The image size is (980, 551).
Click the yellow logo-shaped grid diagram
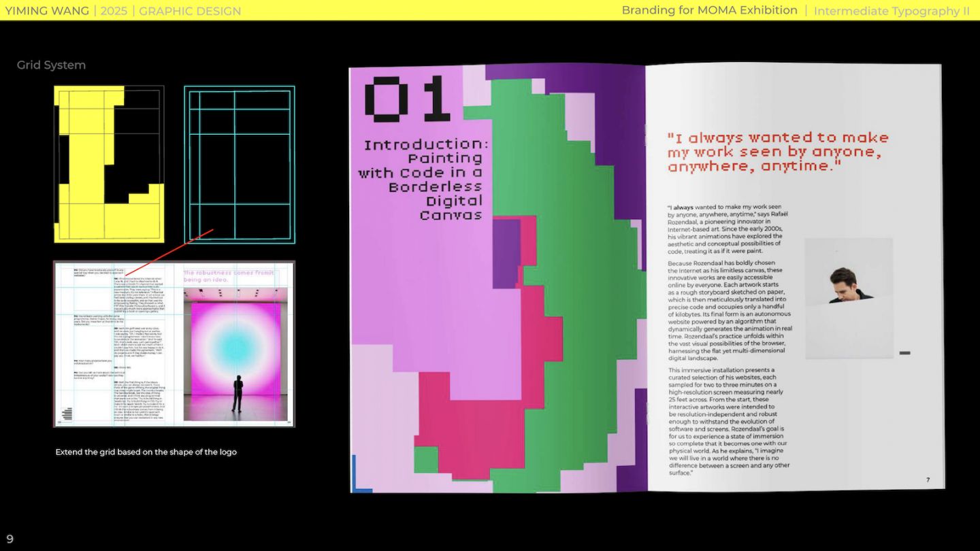pyautogui.click(x=109, y=164)
